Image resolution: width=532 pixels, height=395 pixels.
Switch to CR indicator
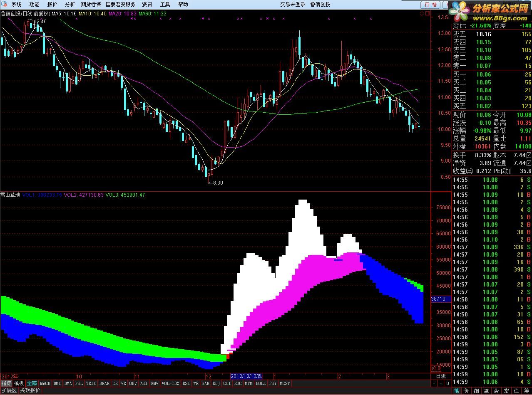coord(115,383)
